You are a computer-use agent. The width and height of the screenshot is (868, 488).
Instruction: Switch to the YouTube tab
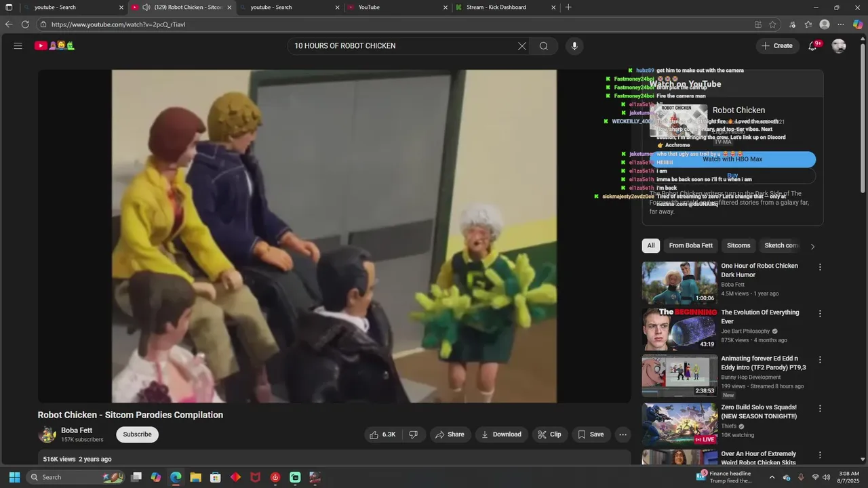tap(397, 7)
